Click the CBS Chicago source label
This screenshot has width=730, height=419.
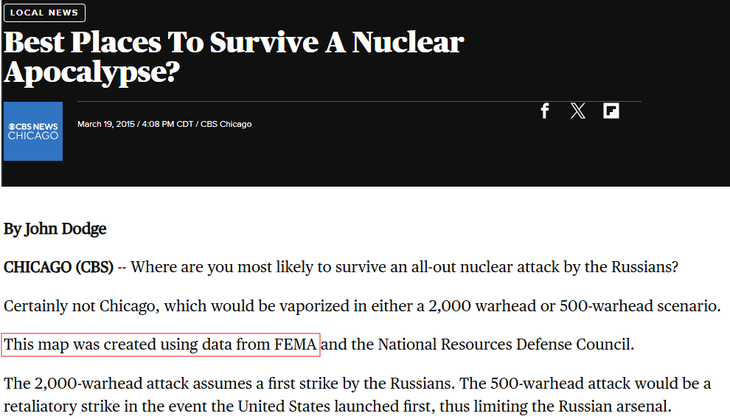(226, 124)
